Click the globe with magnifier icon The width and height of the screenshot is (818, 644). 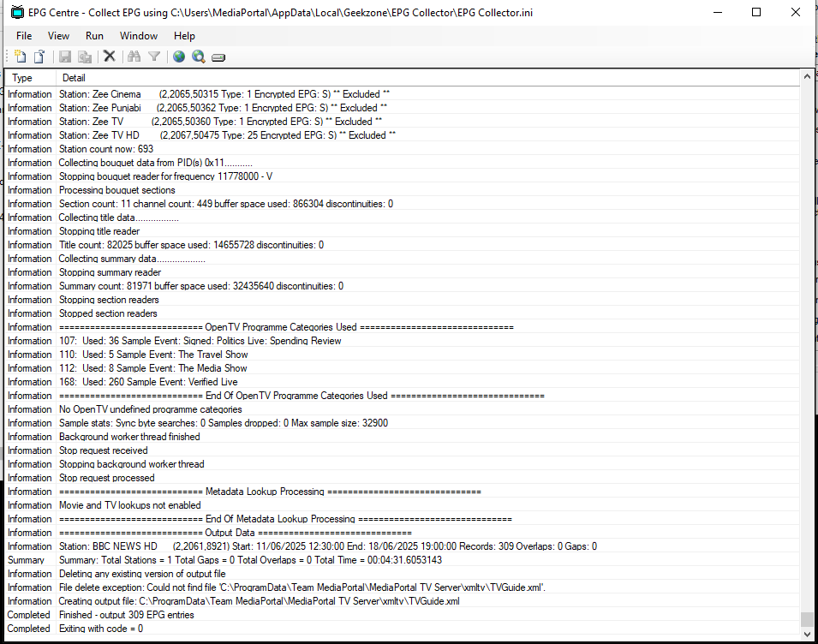pyautogui.click(x=199, y=57)
